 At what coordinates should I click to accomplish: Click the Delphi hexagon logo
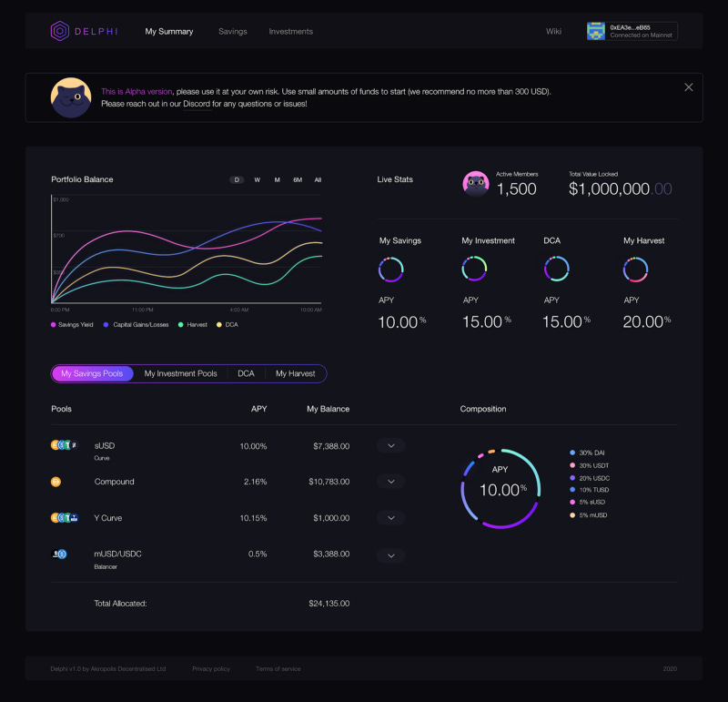pos(60,31)
